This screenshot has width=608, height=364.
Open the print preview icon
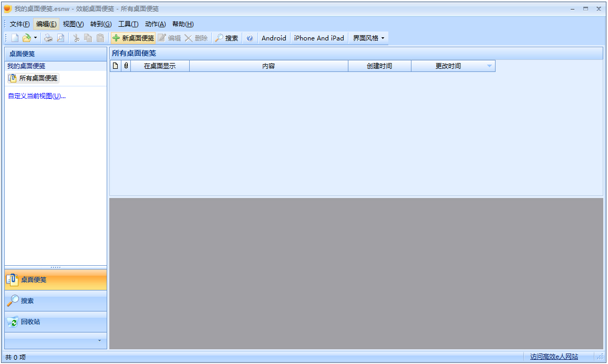(x=60, y=37)
